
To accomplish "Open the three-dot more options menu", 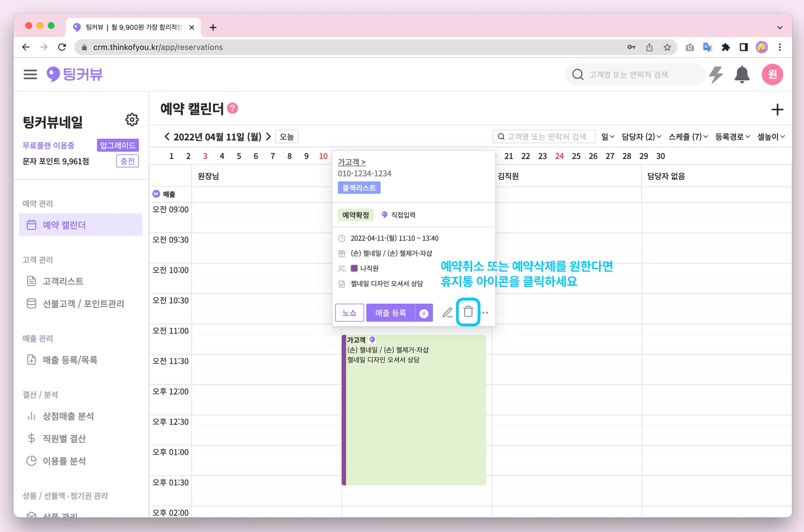I will 486,313.
